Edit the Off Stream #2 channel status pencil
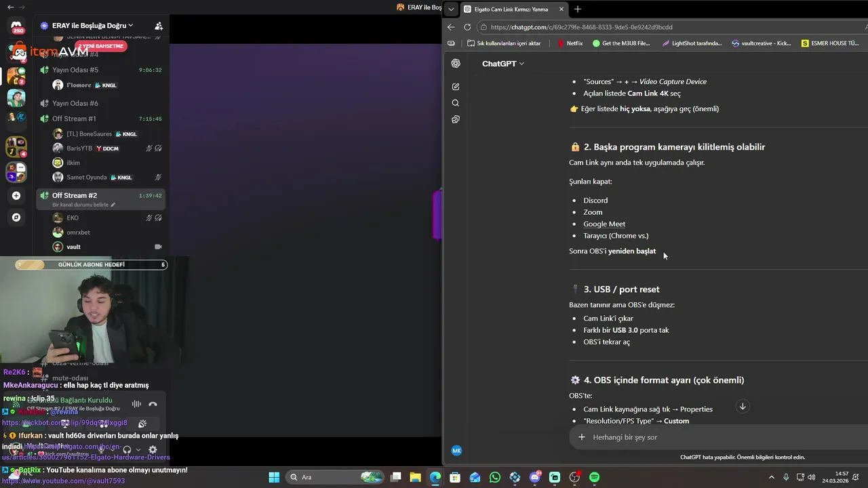Viewport: 868px width, 488px height. pos(113,205)
